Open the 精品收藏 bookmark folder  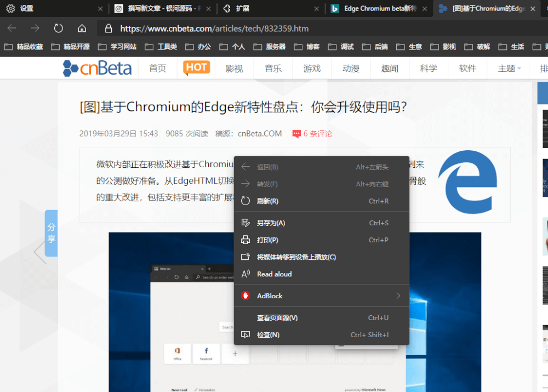pos(24,47)
